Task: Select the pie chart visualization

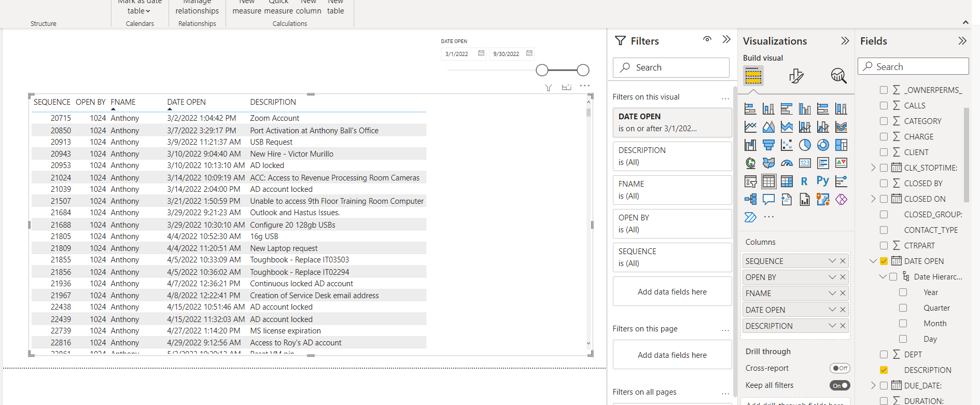Action: click(805, 145)
